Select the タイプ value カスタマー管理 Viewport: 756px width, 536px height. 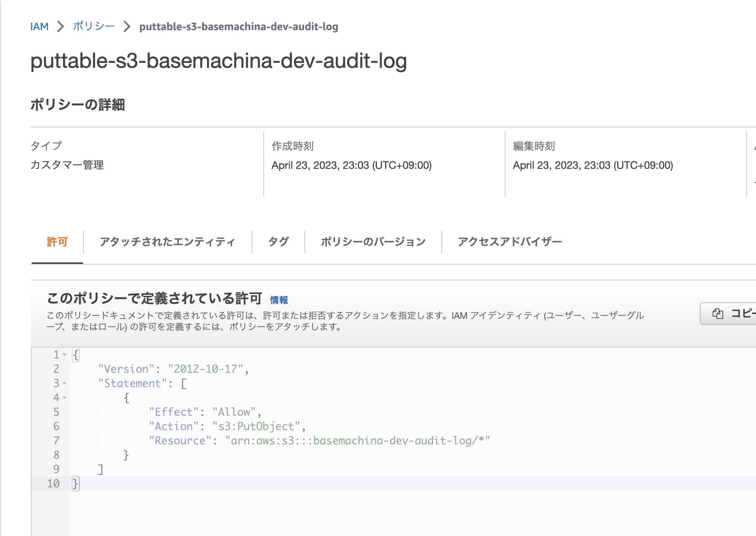(x=67, y=165)
